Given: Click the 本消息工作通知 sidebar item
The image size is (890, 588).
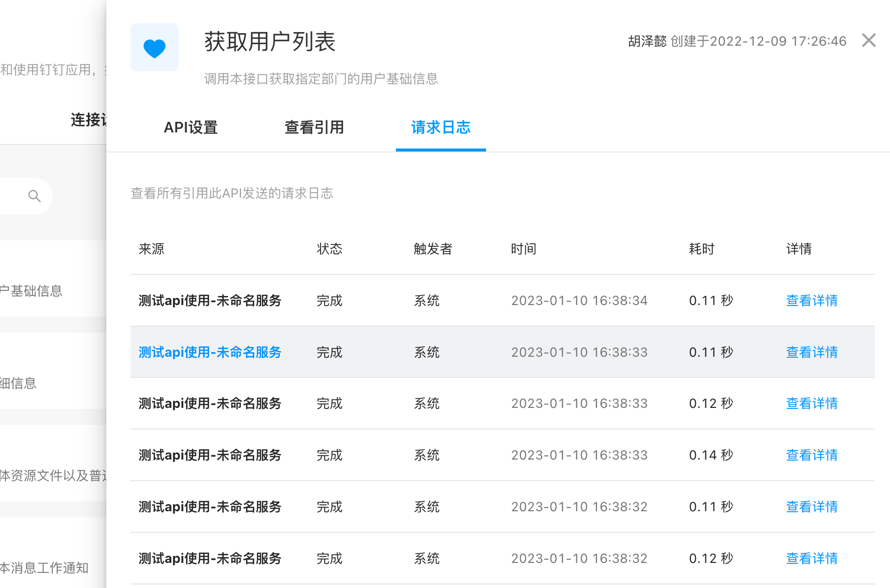Looking at the screenshot, I should (45, 568).
